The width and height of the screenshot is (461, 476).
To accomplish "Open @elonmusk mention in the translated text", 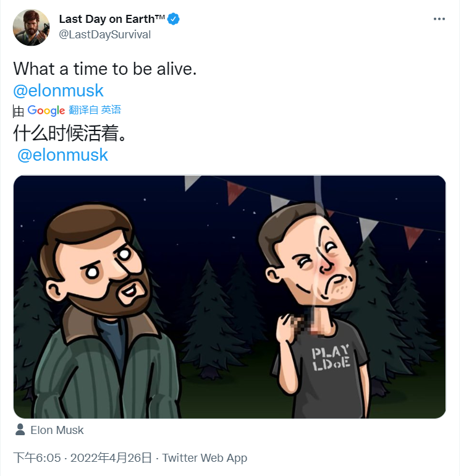I will 62,155.
